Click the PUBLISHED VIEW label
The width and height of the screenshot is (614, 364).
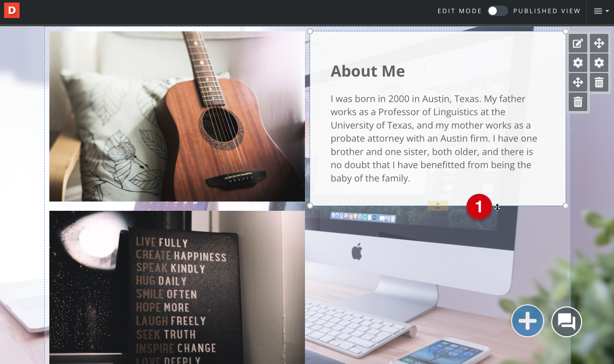click(x=547, y=11)
